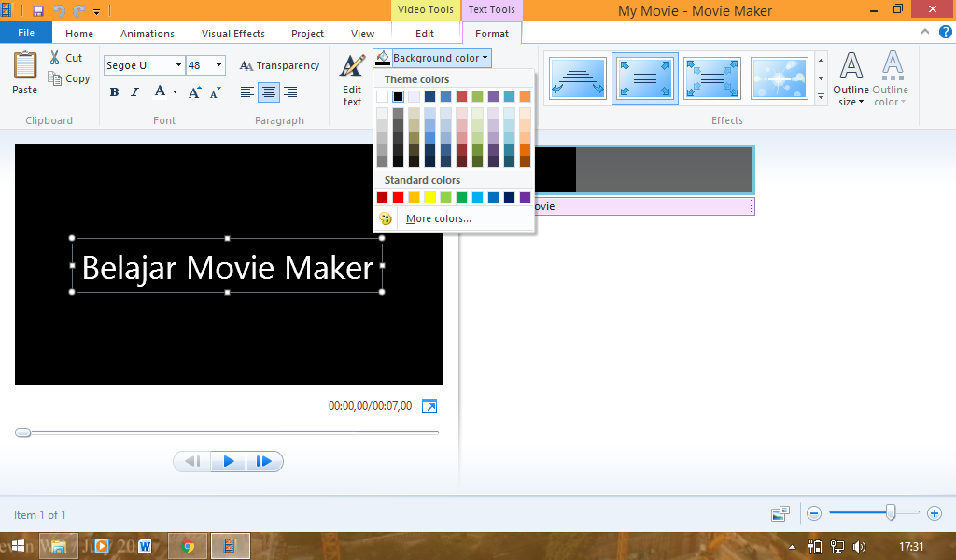The height and width of the screenshot is (560, 956).
Task: Pick dark red standard color swatch
Action: (382, 198)
